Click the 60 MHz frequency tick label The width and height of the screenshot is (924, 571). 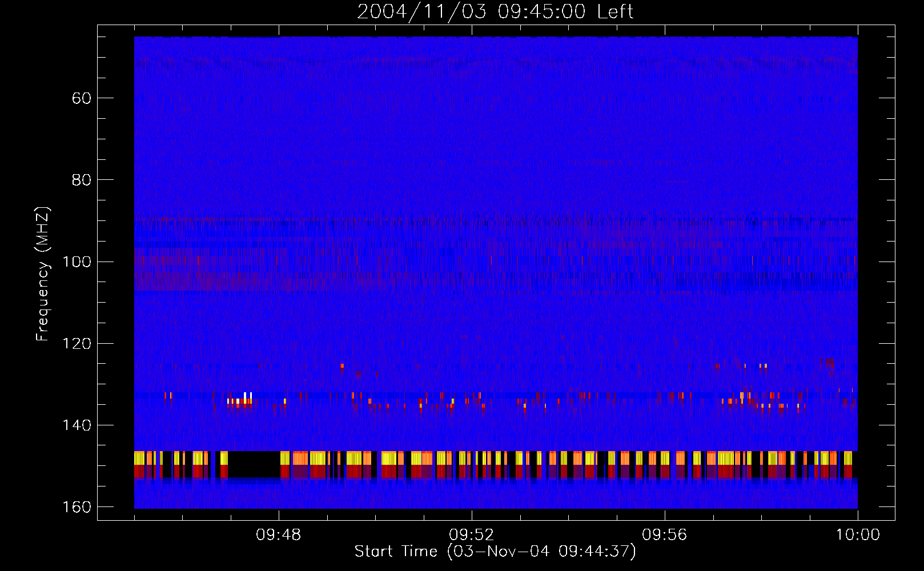click(82, 98)
